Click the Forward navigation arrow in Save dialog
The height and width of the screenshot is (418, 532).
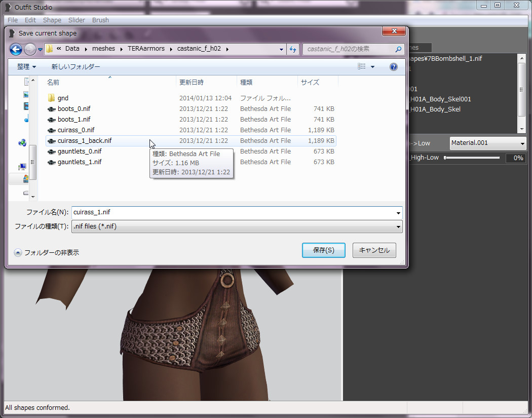[30, 50]
